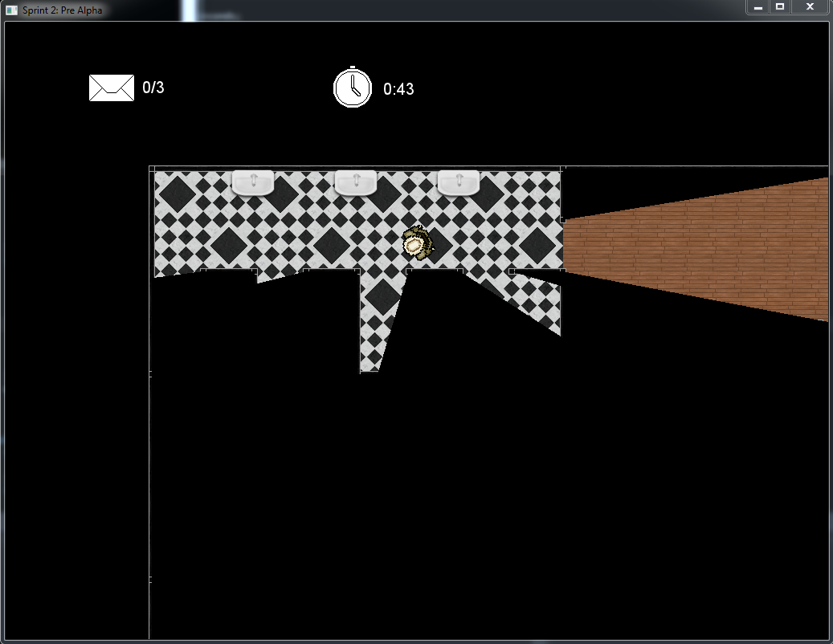Select the letters collected counter 0/3

click(153, 88)
